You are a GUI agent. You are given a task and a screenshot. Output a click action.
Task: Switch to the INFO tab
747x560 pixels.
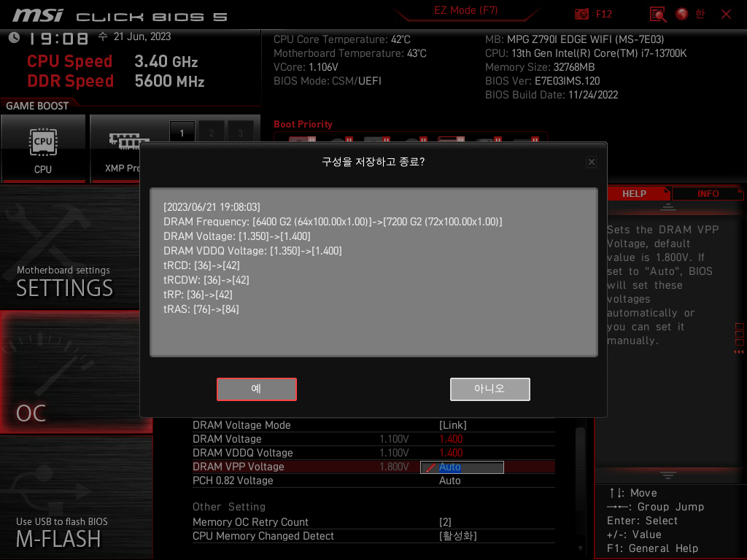pyautogui.click(x=708, y=194)
